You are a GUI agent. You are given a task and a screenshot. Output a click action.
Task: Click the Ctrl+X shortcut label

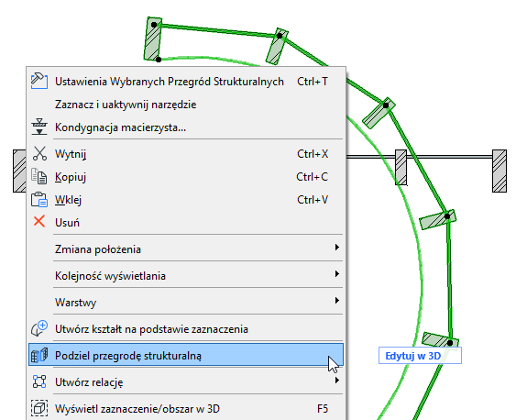click(313, 154)
